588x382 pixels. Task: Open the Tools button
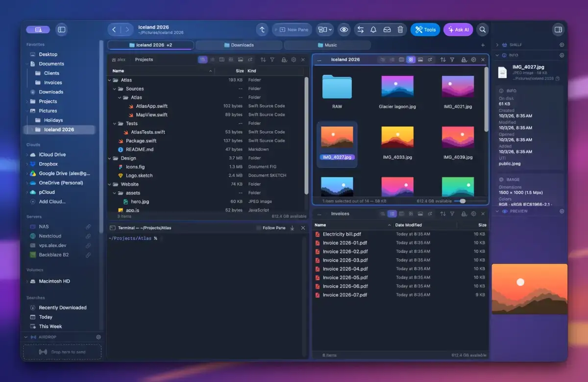pyautogui.click(x=425, y=29)
